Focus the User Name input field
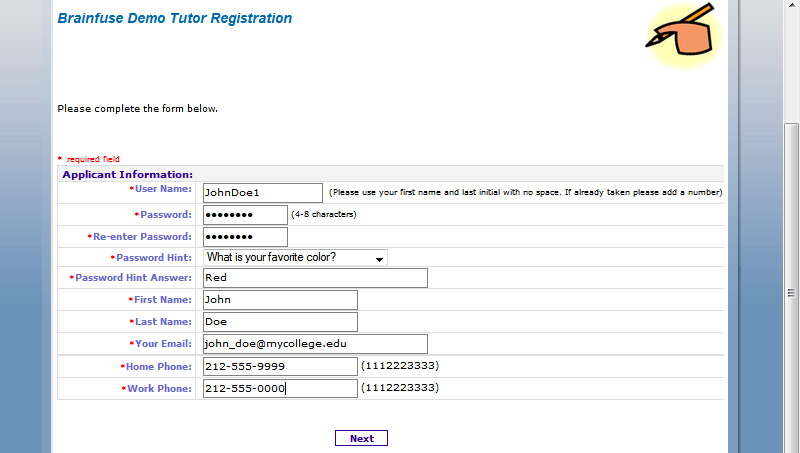Screen dimensions: 800x453 point(262,192)
